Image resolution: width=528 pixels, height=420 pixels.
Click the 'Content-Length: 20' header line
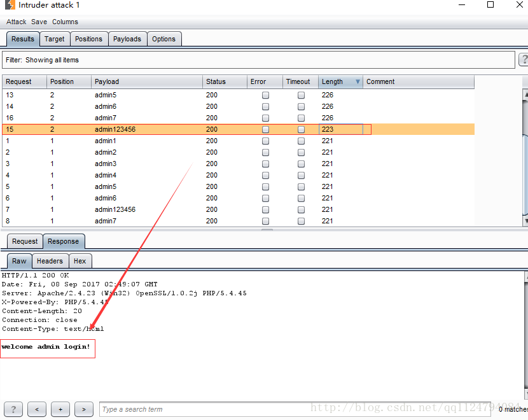(x=42, y=311)
